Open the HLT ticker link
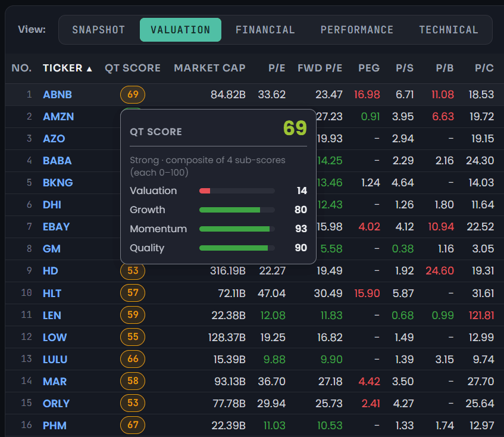Image resolution: width=504 pixels, height=437 pixels. point(52,294)
